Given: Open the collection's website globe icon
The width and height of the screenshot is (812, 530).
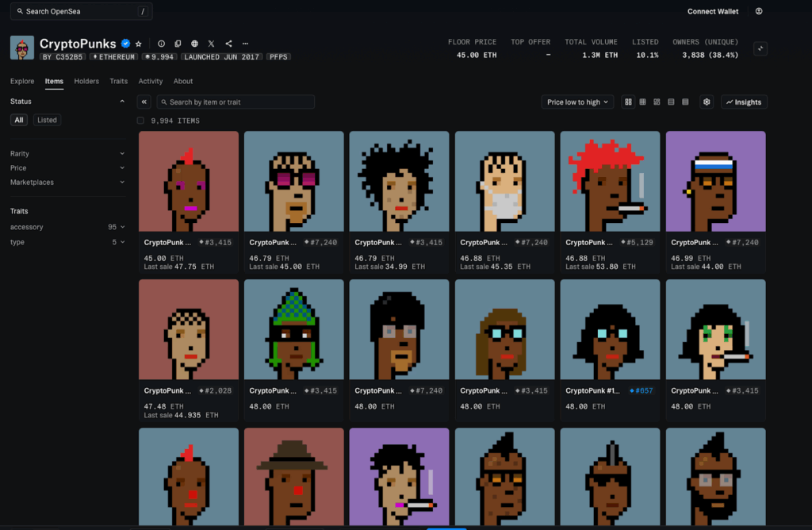Looking at the screenshot, I should [195, 44].
